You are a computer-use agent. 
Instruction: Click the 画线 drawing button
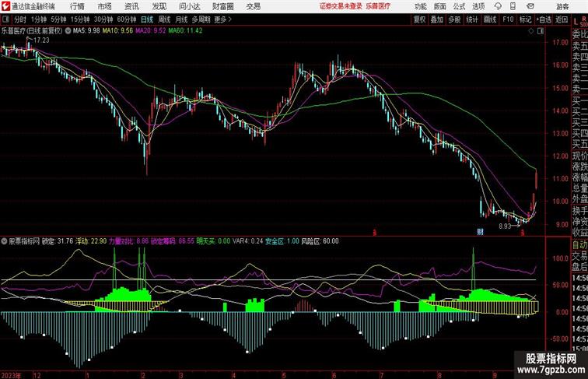[490, 19]
